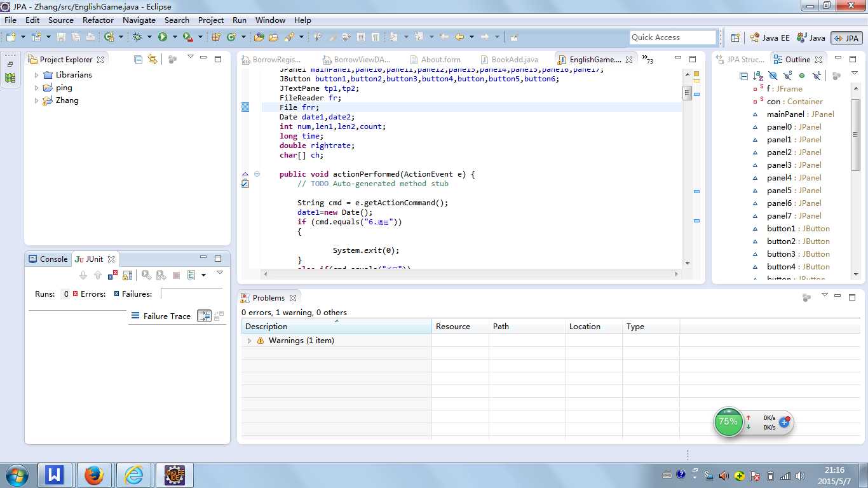Click the Compare Actual With Expected icon
The height and width of the screenshot is (488, 868).
coord(219,316)
